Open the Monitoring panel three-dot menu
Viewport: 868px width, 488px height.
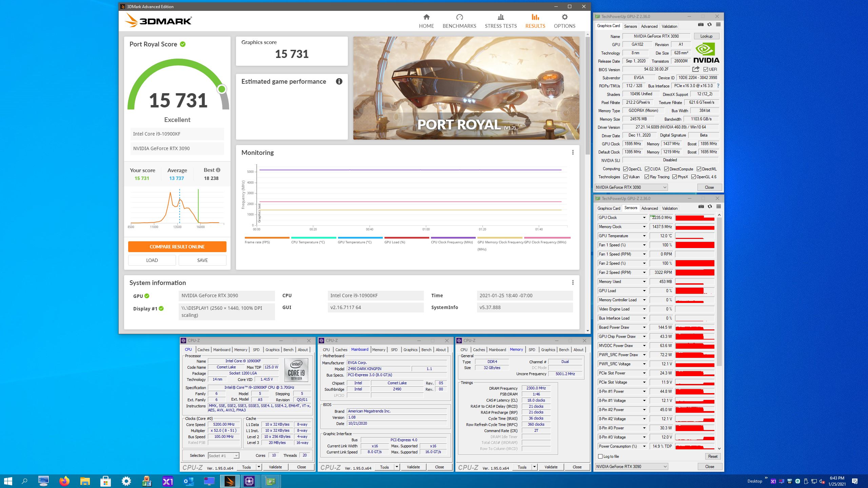(x=573, y=152)
